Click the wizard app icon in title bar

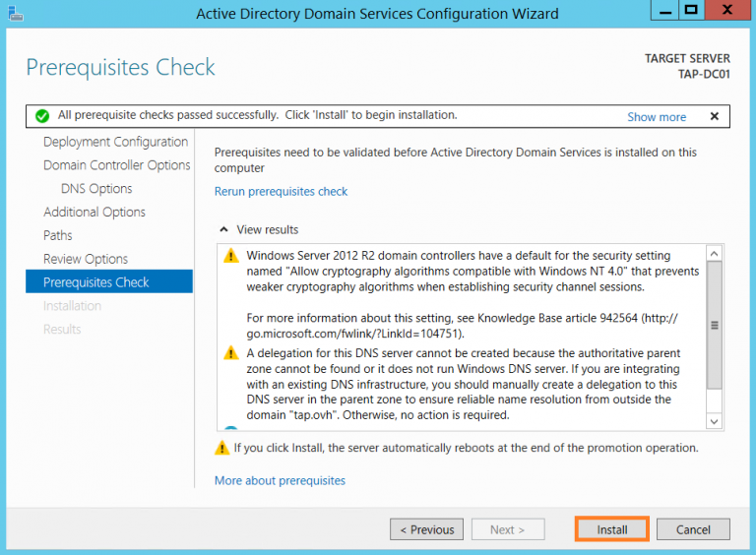click(x=16, y=13)
